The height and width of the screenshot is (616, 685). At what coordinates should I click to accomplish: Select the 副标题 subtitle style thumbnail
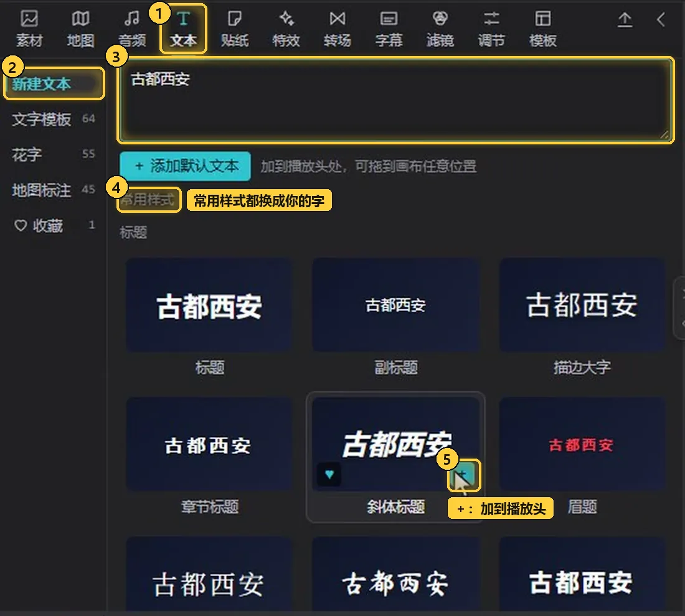click(396, 305)
